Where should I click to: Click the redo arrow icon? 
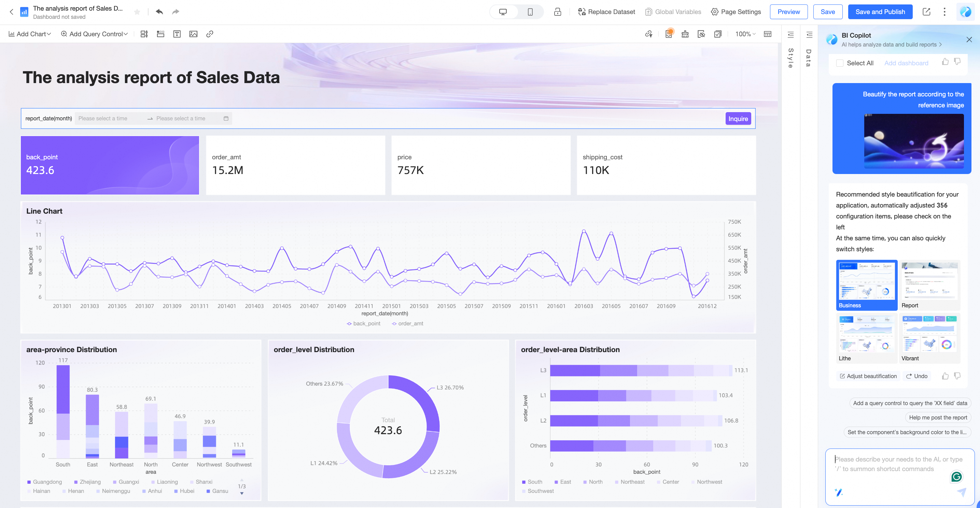coord(176,12)
